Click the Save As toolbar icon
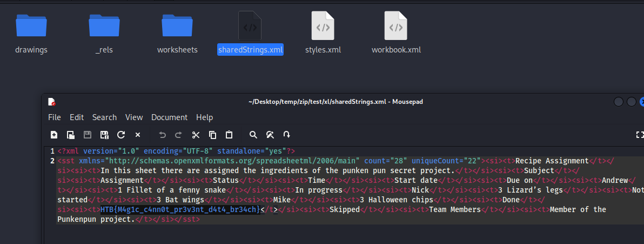 (x=104, y=135)
